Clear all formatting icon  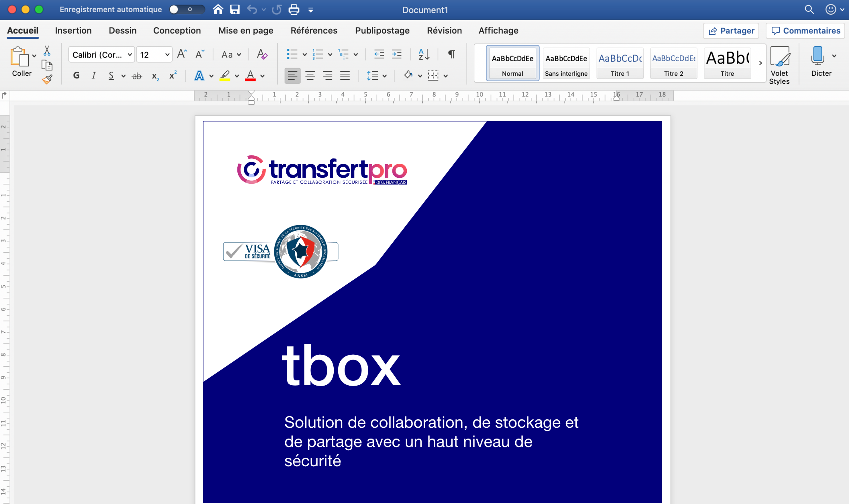[262, 54]
